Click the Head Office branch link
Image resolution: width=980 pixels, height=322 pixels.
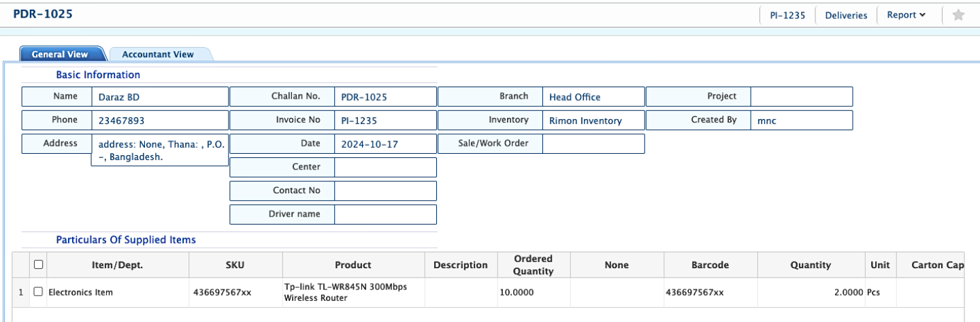pos(574,97)
